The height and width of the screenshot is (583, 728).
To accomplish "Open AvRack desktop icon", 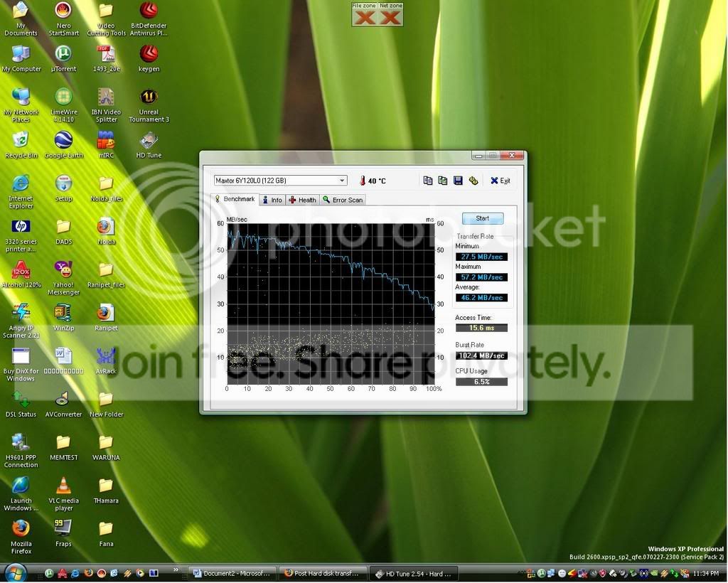I will (107, 361).
